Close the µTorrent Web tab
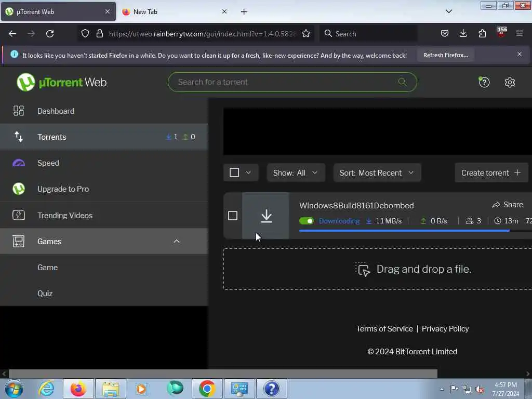This screenshot has width=532, height=399. (x=108, y=11)
